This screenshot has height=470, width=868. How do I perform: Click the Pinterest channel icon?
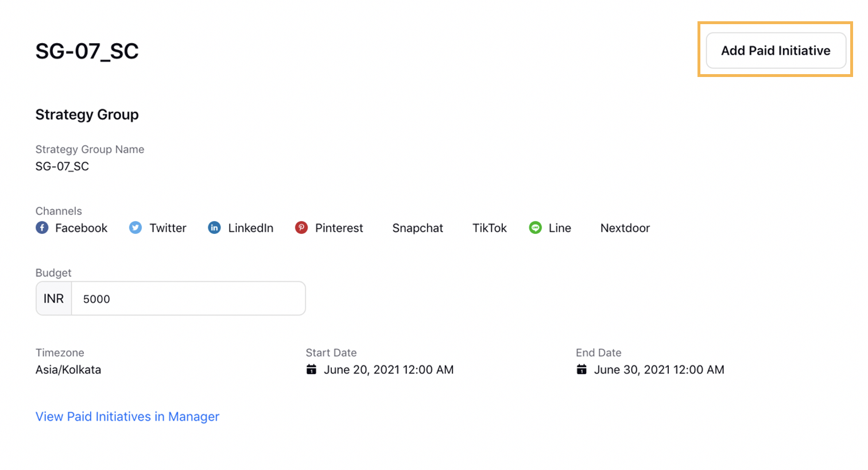pos(301,228)
